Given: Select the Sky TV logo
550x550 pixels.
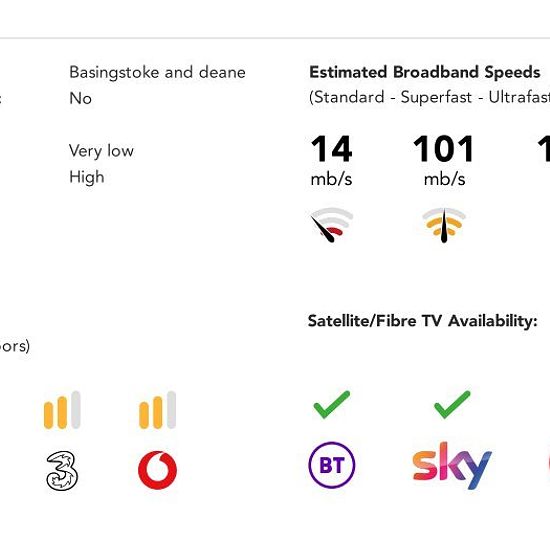Looking at the screenshot, I should click(452, 465).
